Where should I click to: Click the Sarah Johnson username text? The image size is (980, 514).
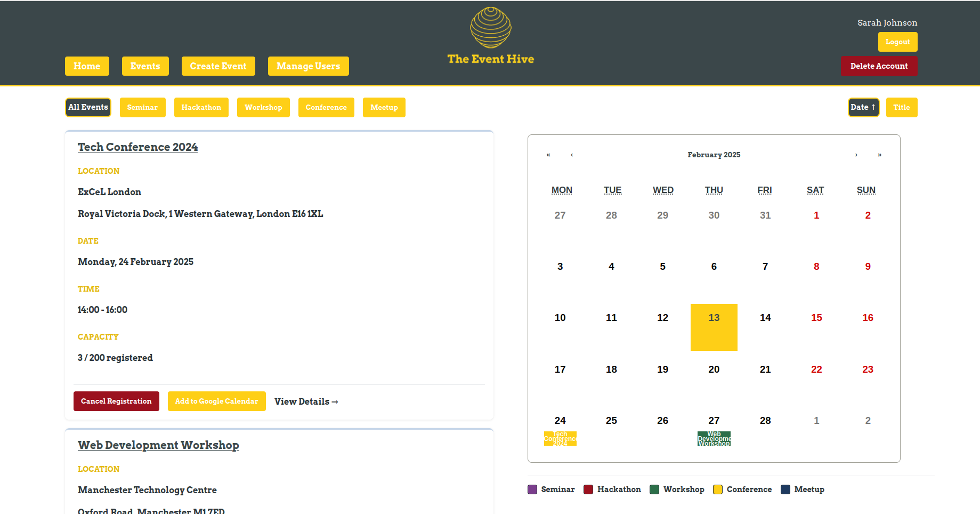point(887,23)
